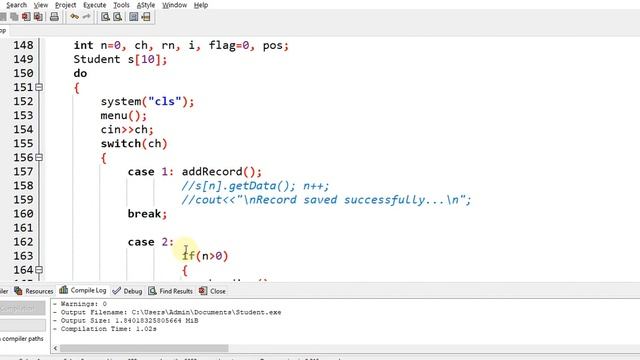
Task: Click 'flag=0' in the int declaration
Action: pos(229,45)
